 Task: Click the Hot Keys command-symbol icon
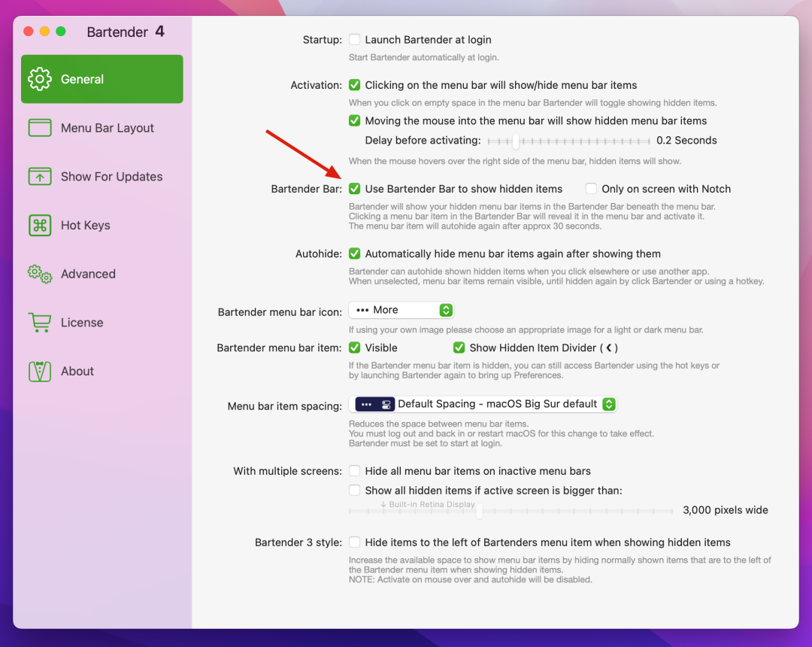40,226
